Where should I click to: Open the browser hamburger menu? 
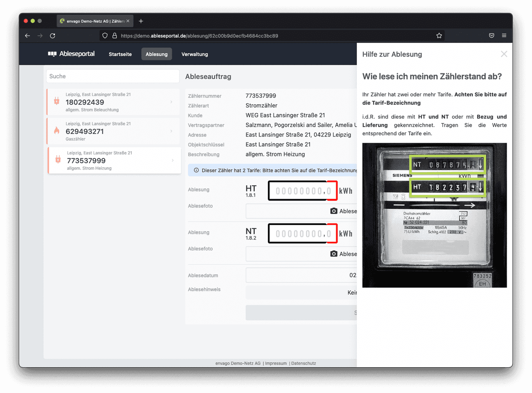pos(504,35)
